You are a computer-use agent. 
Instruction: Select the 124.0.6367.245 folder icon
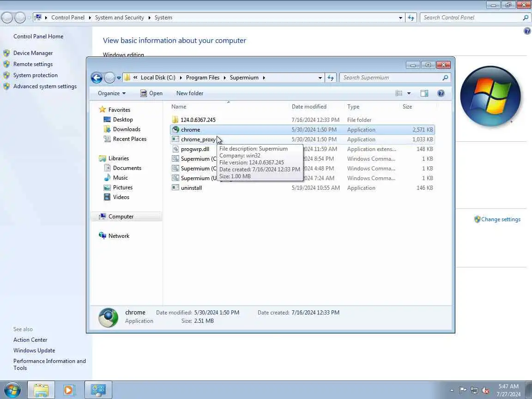pyautogui.click(x=175, y=120)
